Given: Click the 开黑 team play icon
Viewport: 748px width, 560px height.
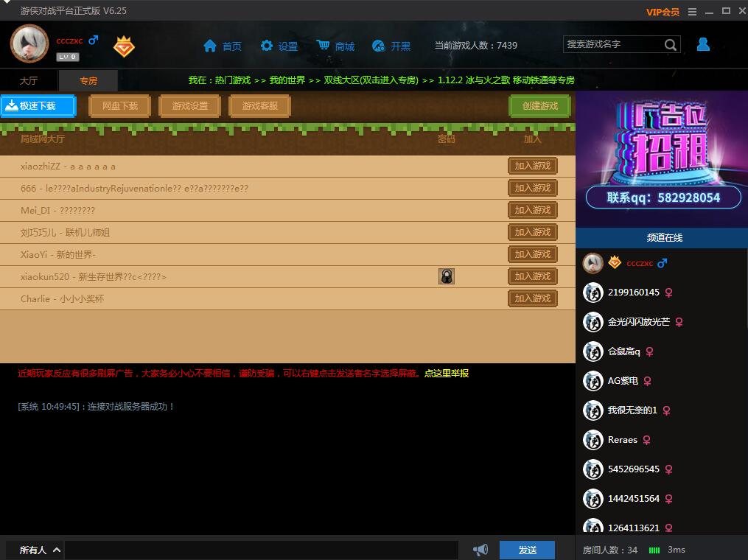Looking at the screenshot, I should pyautogui.click(x=379, y=46).
